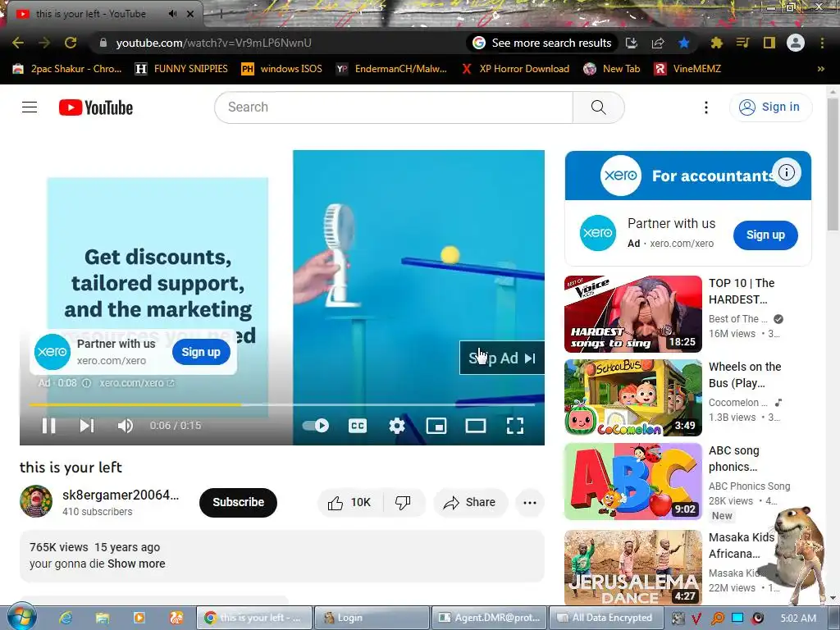Reload the YouTube page

click(x=71, y=43)
